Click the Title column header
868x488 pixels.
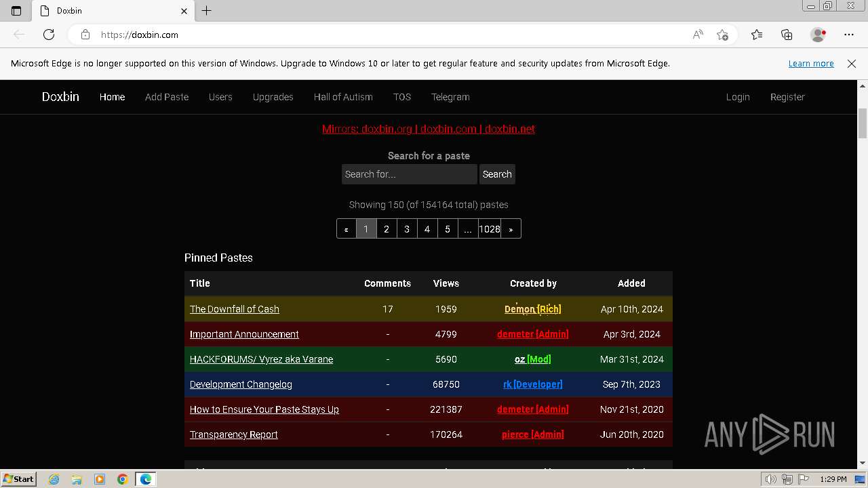coord(200,283)
